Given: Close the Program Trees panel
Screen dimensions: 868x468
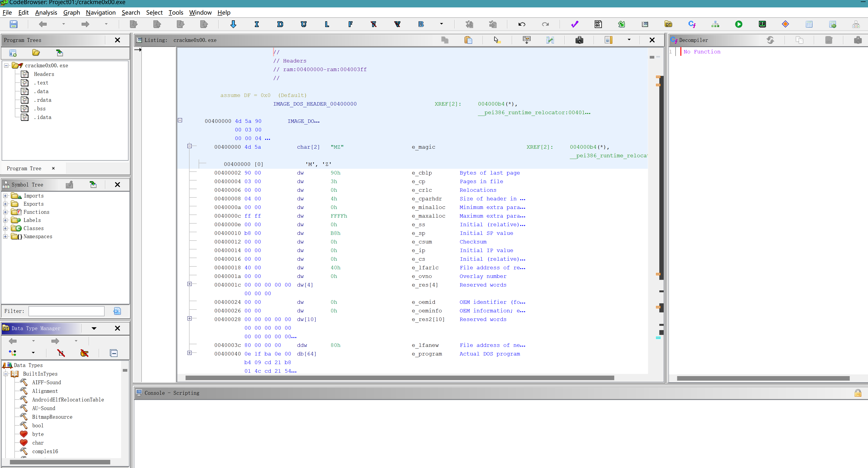Looking at the screenshot, I should click(x=117, y=40).
